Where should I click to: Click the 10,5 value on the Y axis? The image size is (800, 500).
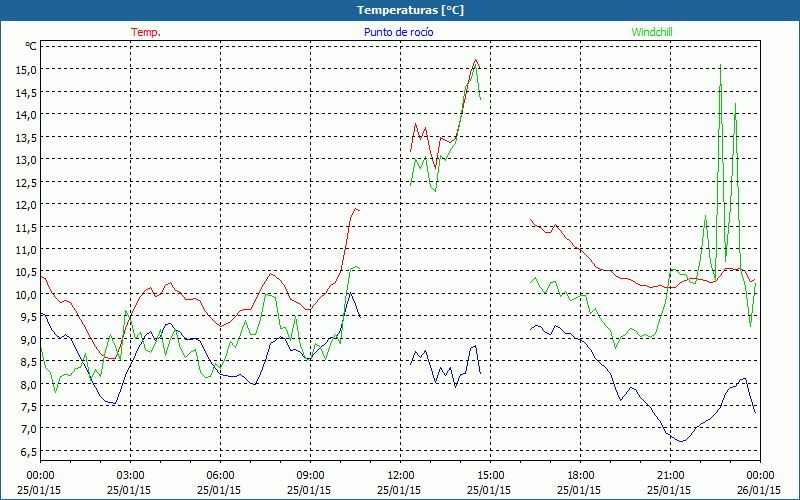27,272
